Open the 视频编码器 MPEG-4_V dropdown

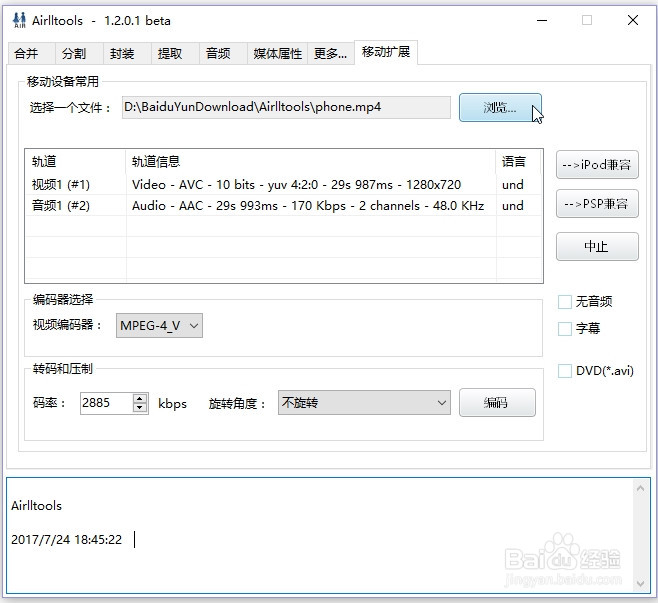pos(159,326)
